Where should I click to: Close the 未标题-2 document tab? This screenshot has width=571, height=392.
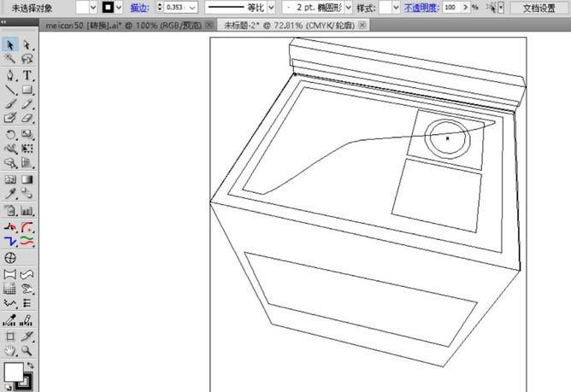click(x=362, y=25)
